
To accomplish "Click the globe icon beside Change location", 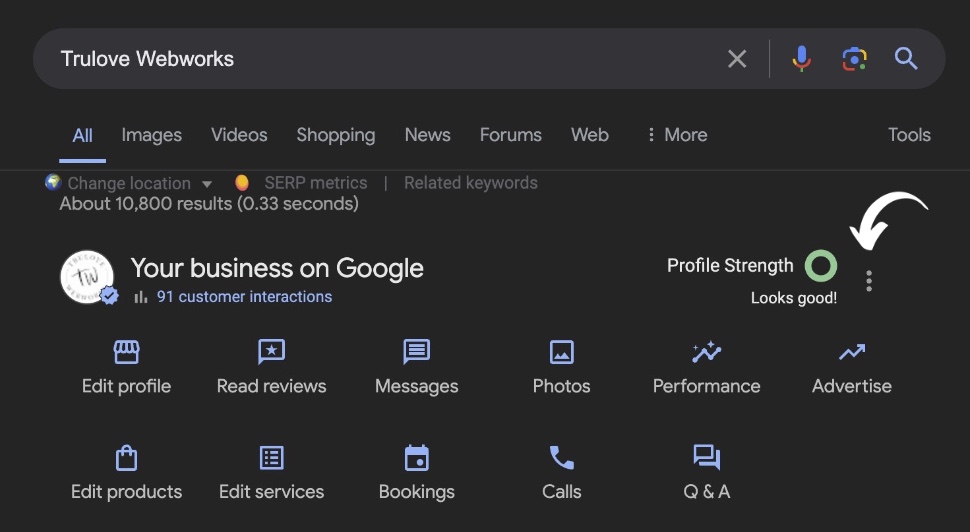I will point(53,182).
